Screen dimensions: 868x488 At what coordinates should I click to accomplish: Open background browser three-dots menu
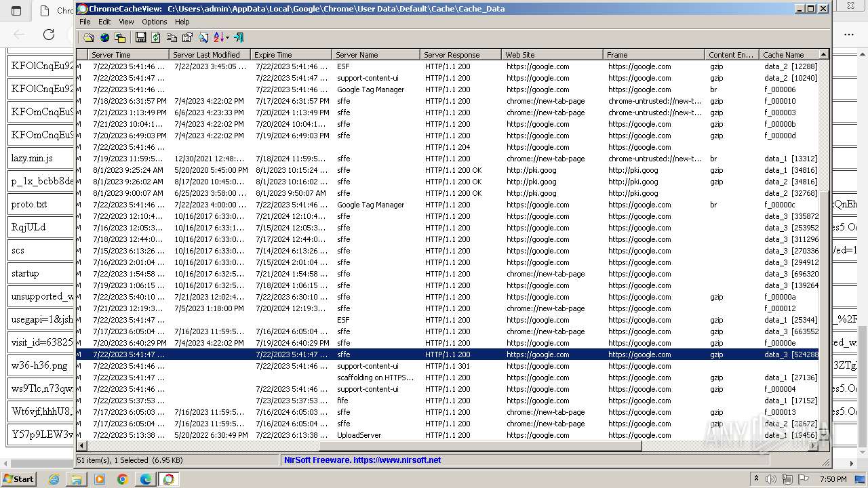coord(849,34)
